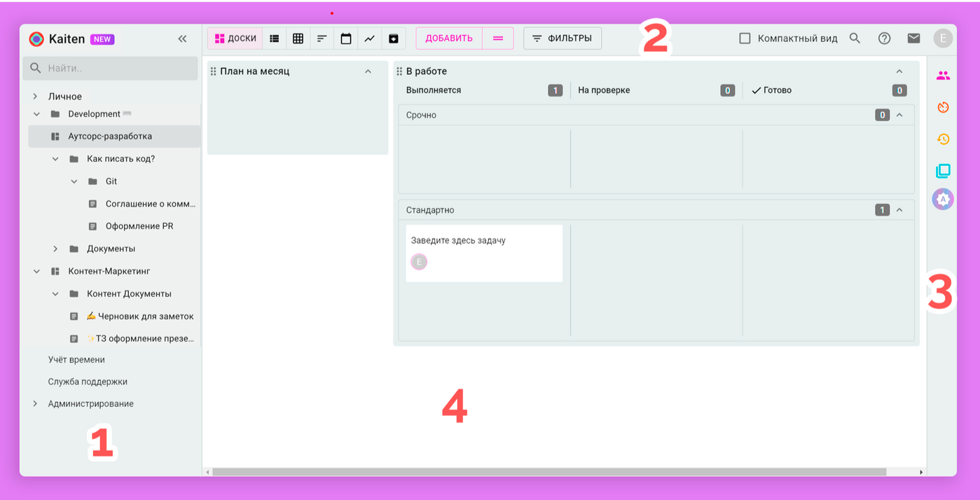Click the scrollbar right arrow
This screenshot has height=500, width=980.
921,472
